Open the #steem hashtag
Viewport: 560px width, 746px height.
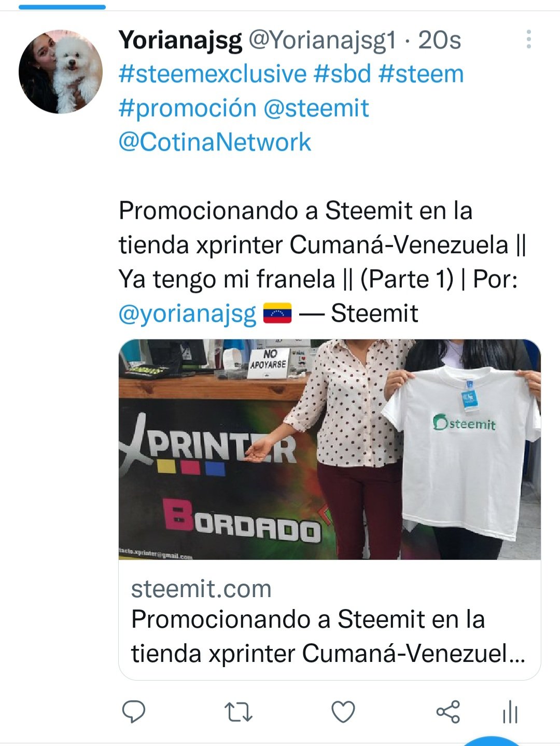421,74
